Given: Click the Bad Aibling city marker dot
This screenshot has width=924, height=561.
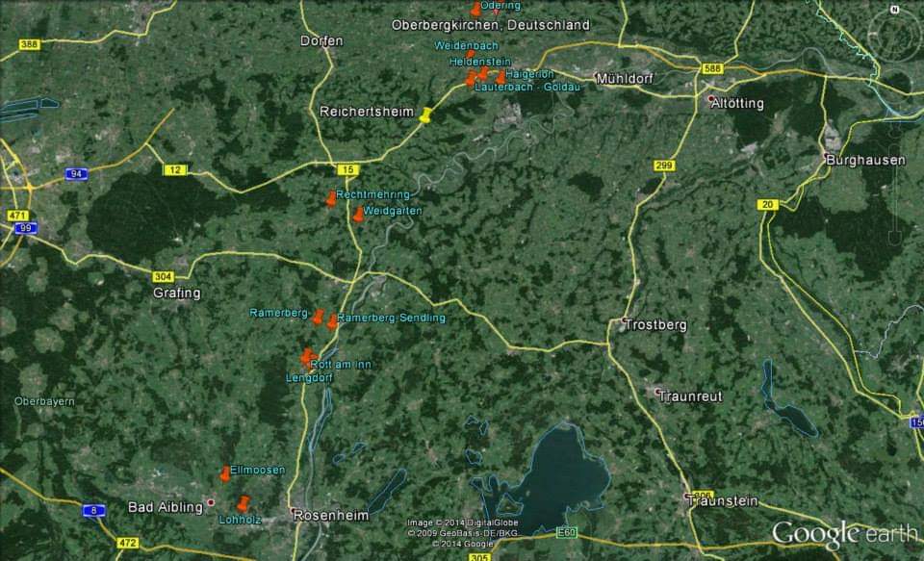Looking at the screenshot, I should (x=211, y=502).
